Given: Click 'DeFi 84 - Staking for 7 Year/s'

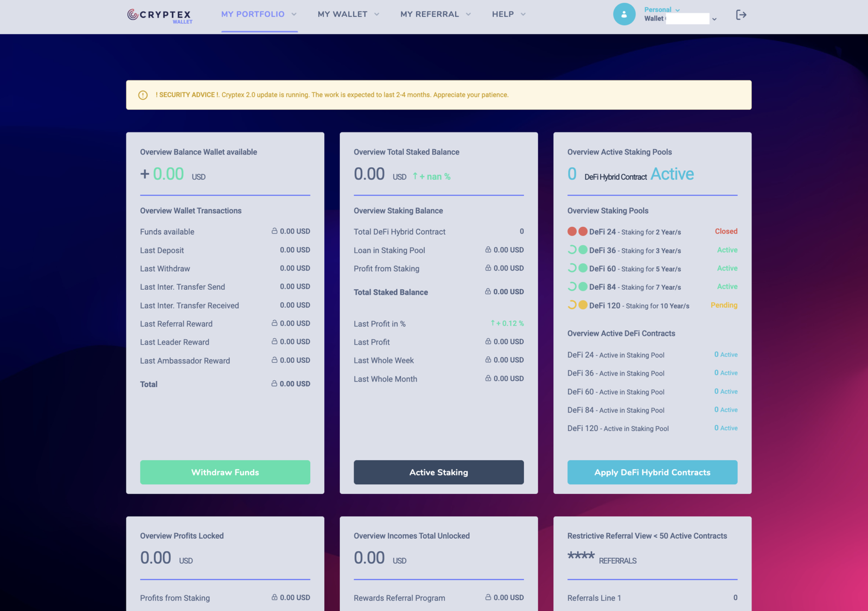Looking at the screenshot, I should pos(635,287).
